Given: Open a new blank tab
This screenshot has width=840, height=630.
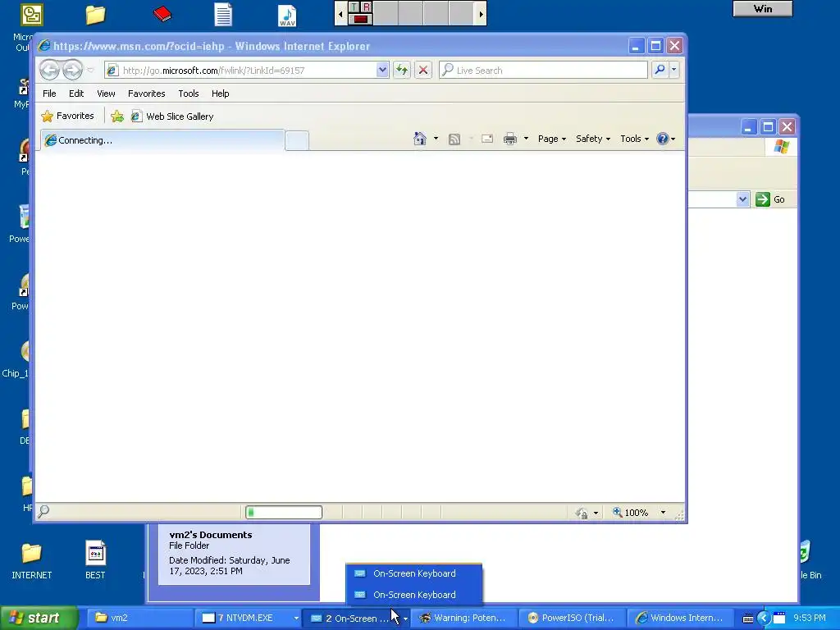Looking at the screenshot, I should (297, 140).
